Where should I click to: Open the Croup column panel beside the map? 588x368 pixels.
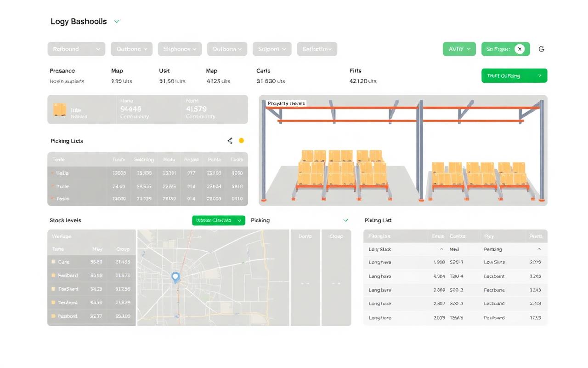point(336,278)
